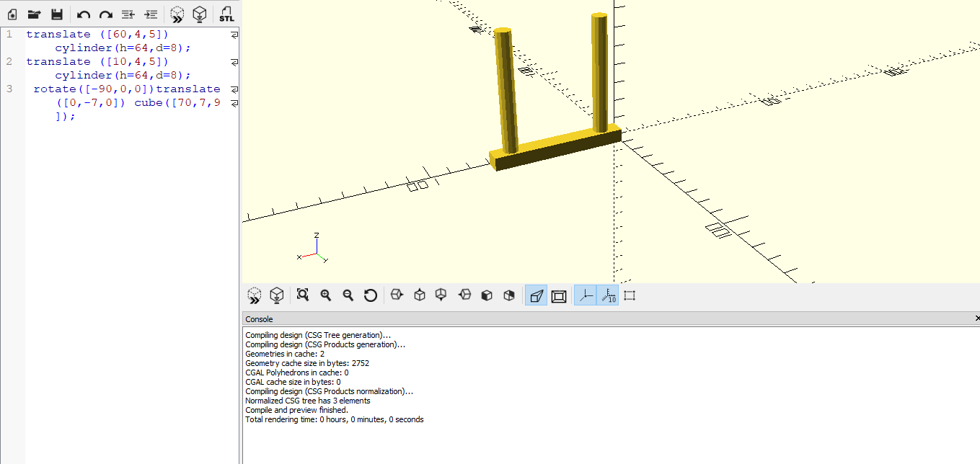Enable the Orthogonal projection mode
The height and width of the screenshot is (464, 980).
pyautogui.click(x=559, y=295)
